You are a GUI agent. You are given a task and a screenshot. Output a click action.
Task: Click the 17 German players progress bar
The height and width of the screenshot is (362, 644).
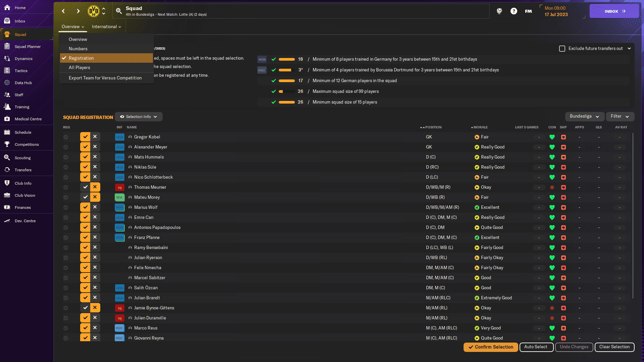(x=287, y=81)
